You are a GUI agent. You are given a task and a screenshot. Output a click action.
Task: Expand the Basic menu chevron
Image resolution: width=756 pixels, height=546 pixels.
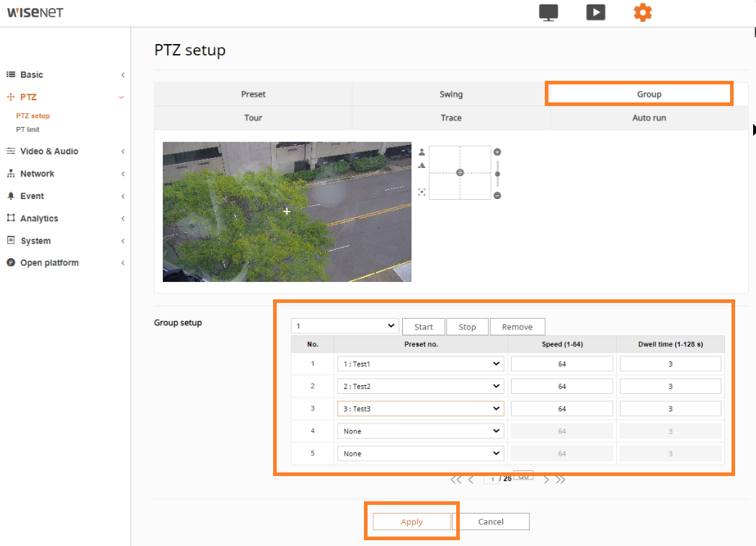click(x=123, y=75)
